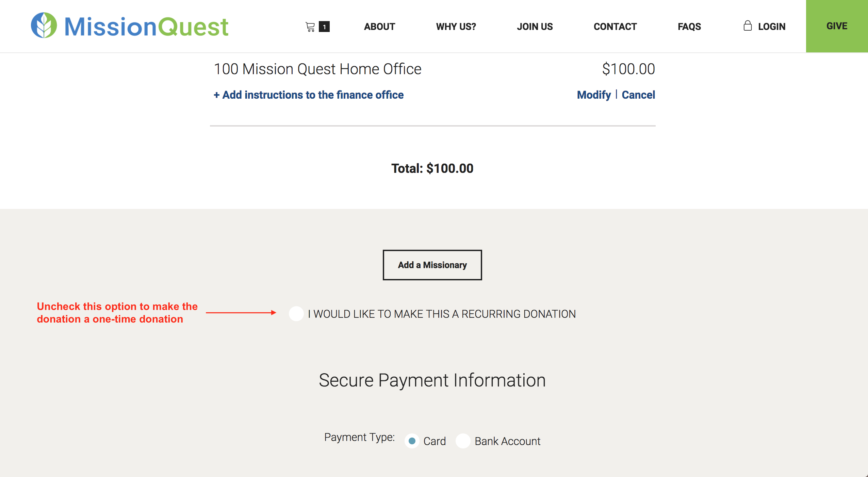Select Bank Account as payment type
Image resolution: width=868 pixels, height=477 pixels.
[463, 441]
